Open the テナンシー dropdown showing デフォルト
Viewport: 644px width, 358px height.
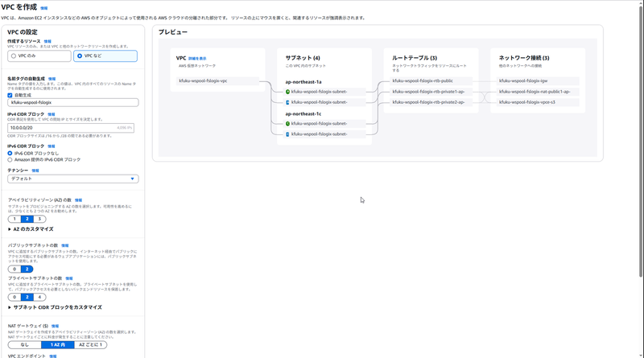[73, 179]
